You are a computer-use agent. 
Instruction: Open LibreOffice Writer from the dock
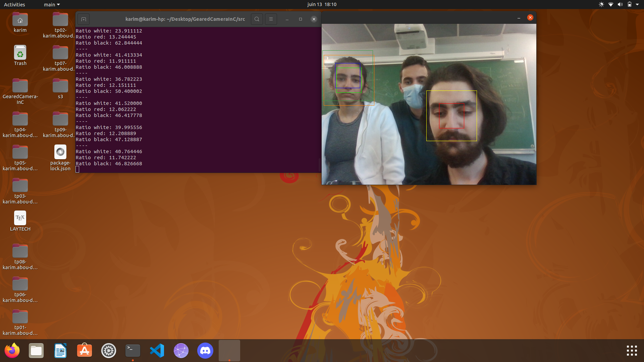click(x=60, y=351)
